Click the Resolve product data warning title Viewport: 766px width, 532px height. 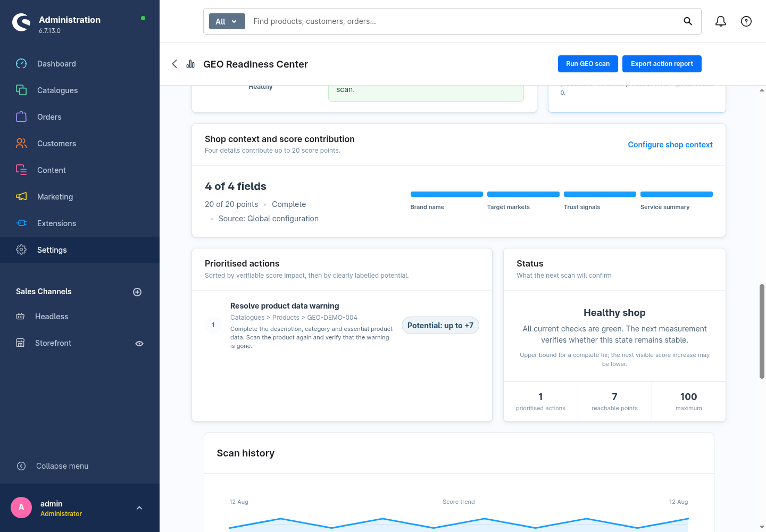pyautogui.click(x=285, y=306)
